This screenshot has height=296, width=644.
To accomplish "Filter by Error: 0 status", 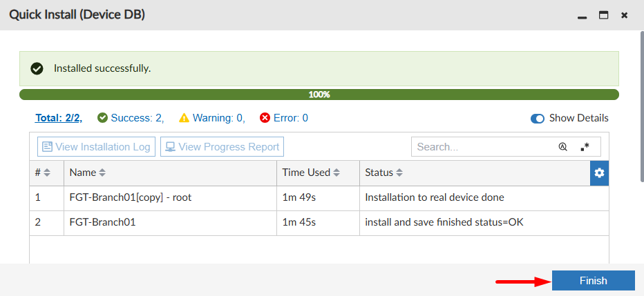I will click(291, 118).
